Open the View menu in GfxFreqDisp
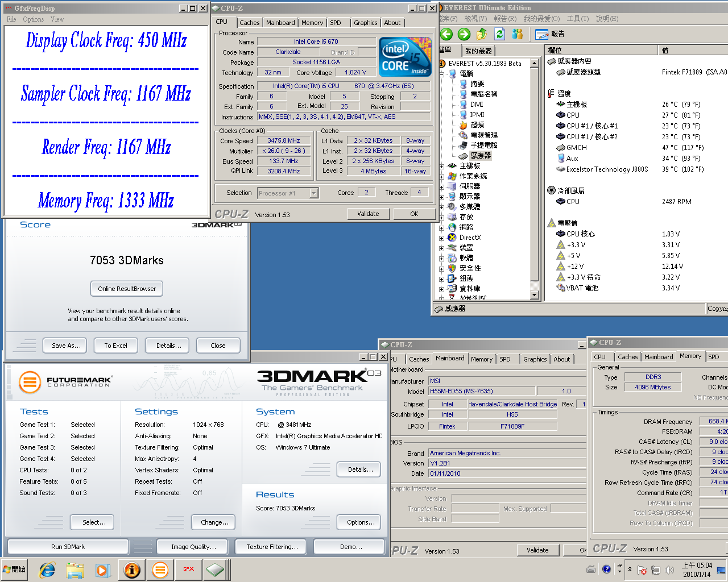Image resolution: width=728 pixels, height=582 pixels. coord(57,19)
